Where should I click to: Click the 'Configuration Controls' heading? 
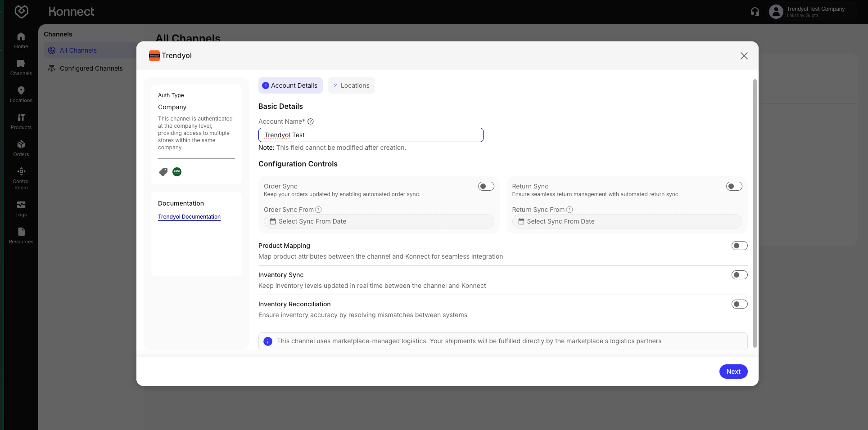coord(298,164)
